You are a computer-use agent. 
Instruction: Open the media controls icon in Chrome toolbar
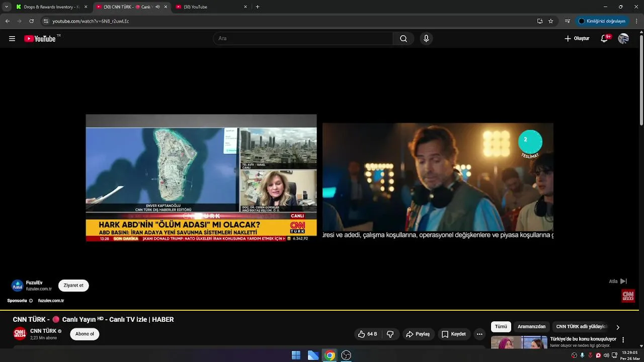click(x=568, y=21)
